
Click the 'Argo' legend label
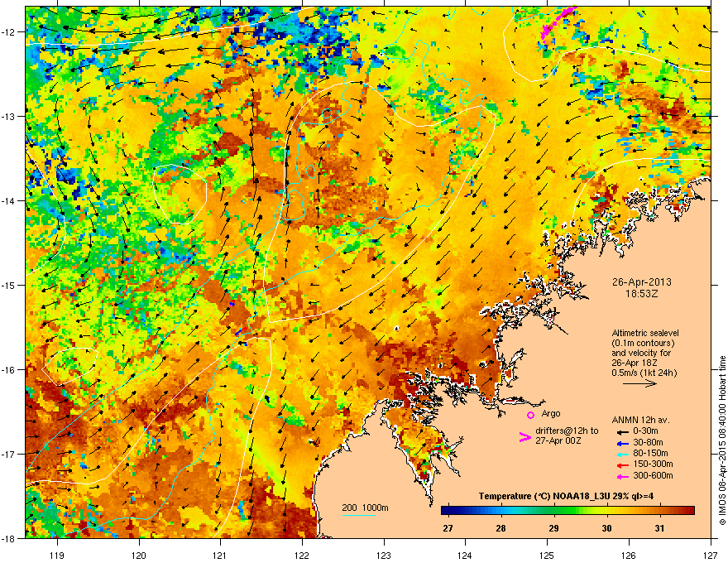551,413
